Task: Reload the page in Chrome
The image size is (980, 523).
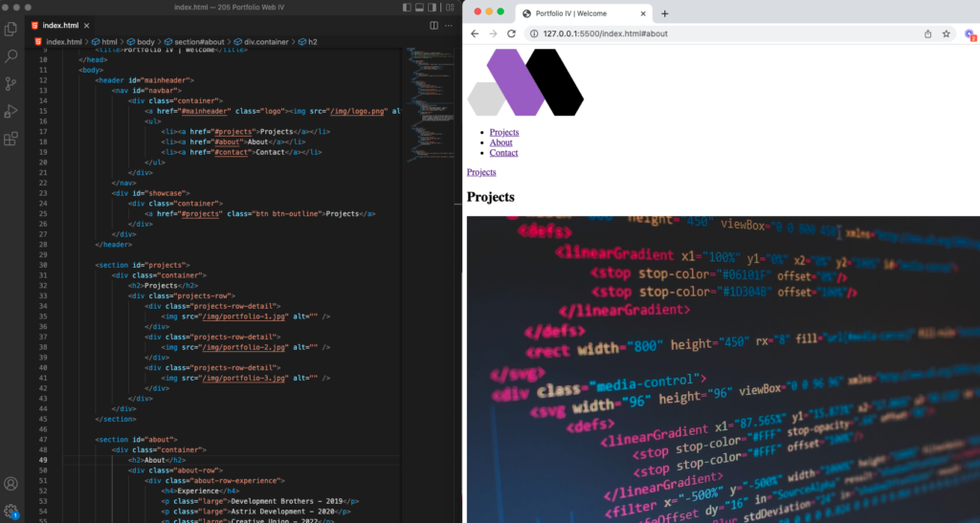Action: pos(511,33)
